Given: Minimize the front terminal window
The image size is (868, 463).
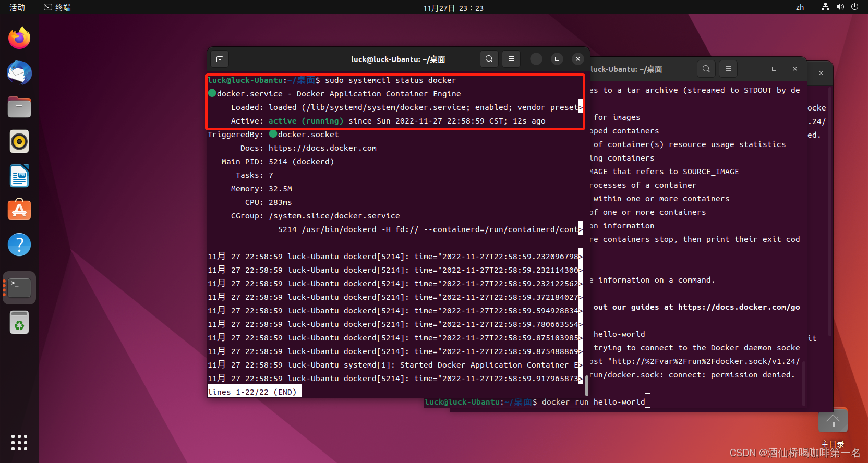Looking at the screenshot, I should (x=536, y=59).
